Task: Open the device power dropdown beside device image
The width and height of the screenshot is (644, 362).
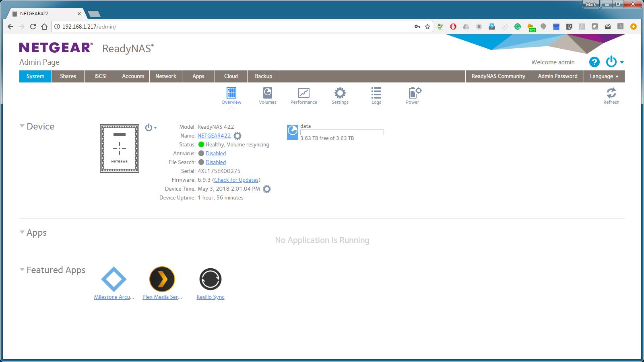Action: coord(151,128)
